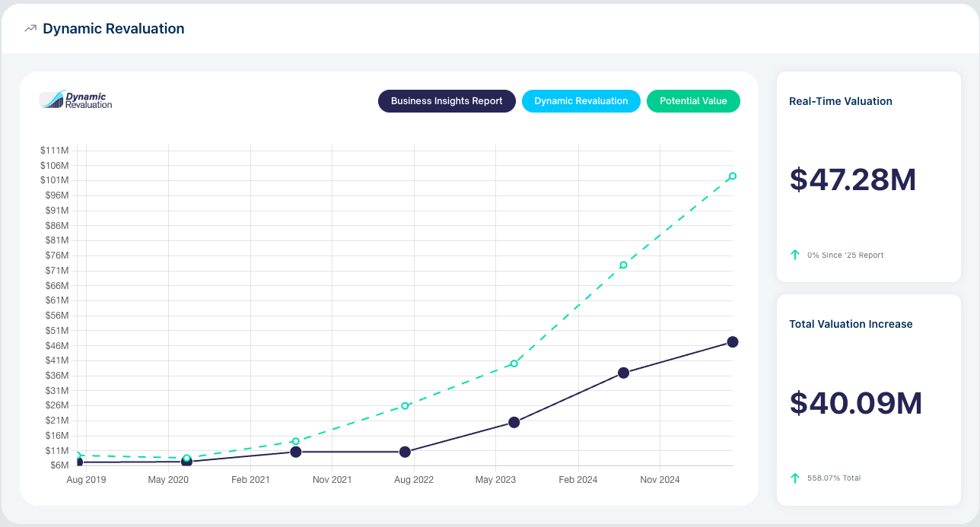Click the "558.07% Total" label
The image size is (980, 527).
834,478
